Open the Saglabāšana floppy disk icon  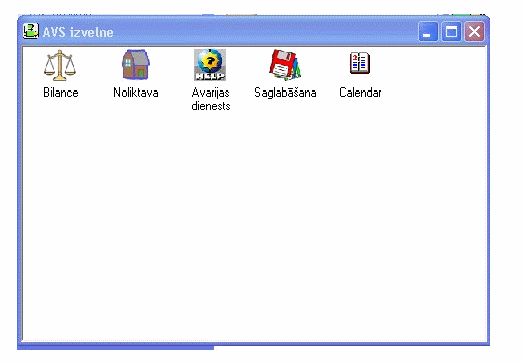285,65
